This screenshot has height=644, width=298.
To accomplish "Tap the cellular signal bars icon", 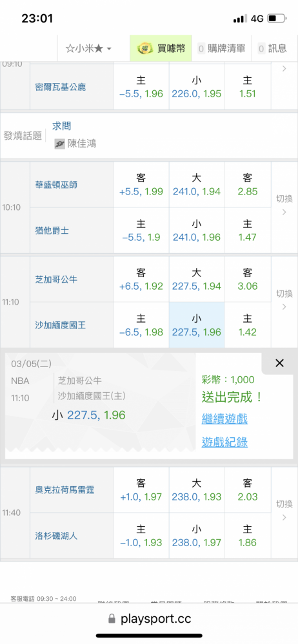I will [239, 19].
